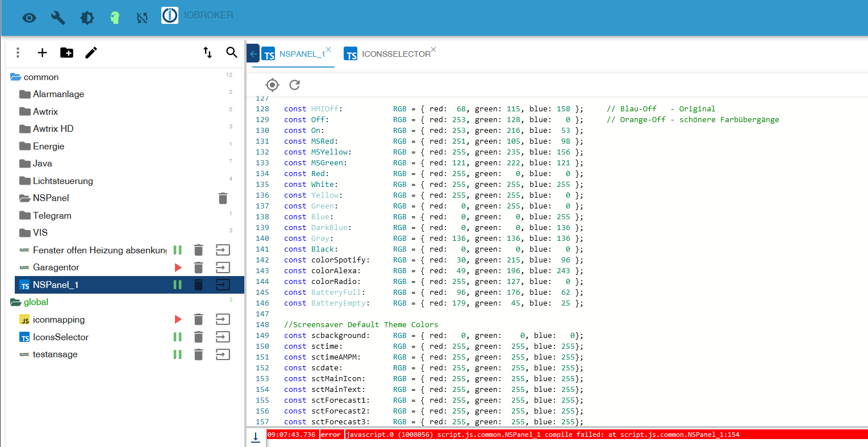The width and height of the screenshot is (868, 447).
Task: Create a new folder icon
Action: [x=66, y=52]
